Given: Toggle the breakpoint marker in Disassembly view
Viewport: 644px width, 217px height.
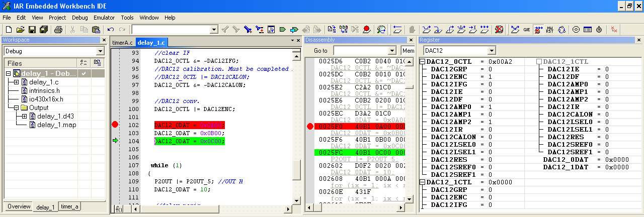Looking at the screenshot, I should [x=310, y=126].
